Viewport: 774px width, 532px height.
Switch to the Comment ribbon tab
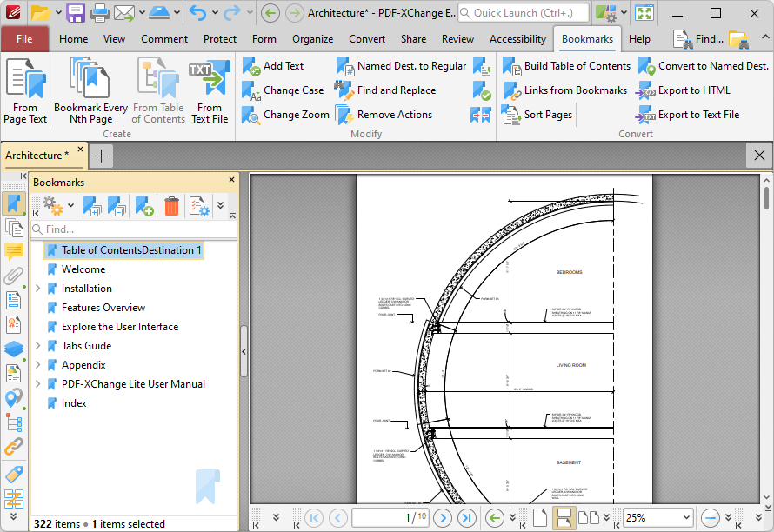[x=164, y=39]
